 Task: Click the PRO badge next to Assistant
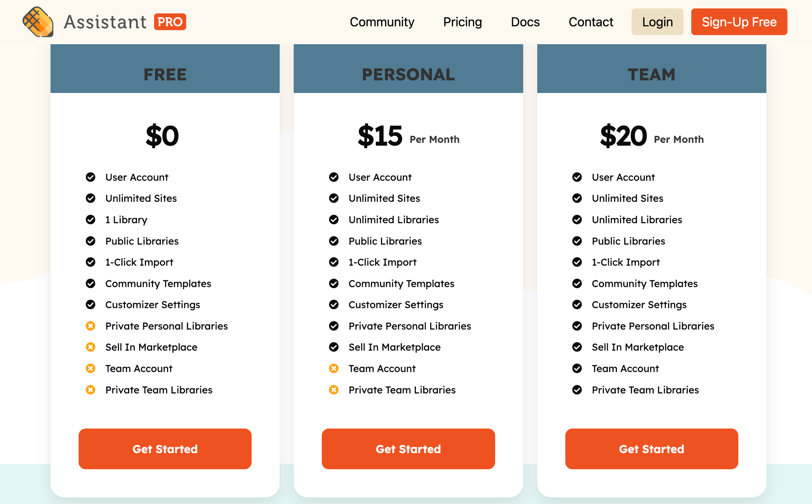[x=170, y=22]
